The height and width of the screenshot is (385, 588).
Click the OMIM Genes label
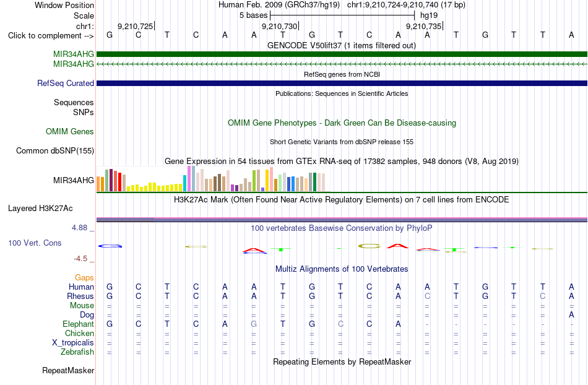click(x=69, y=132)
